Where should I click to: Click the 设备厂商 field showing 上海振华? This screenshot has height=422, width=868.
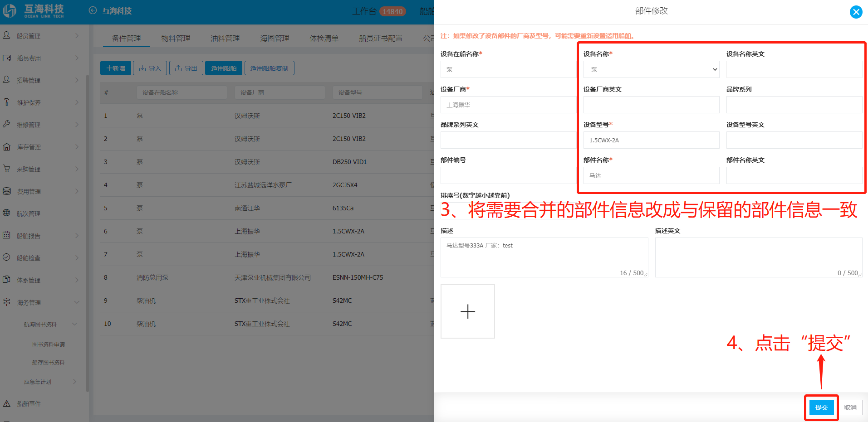(508, 105)
